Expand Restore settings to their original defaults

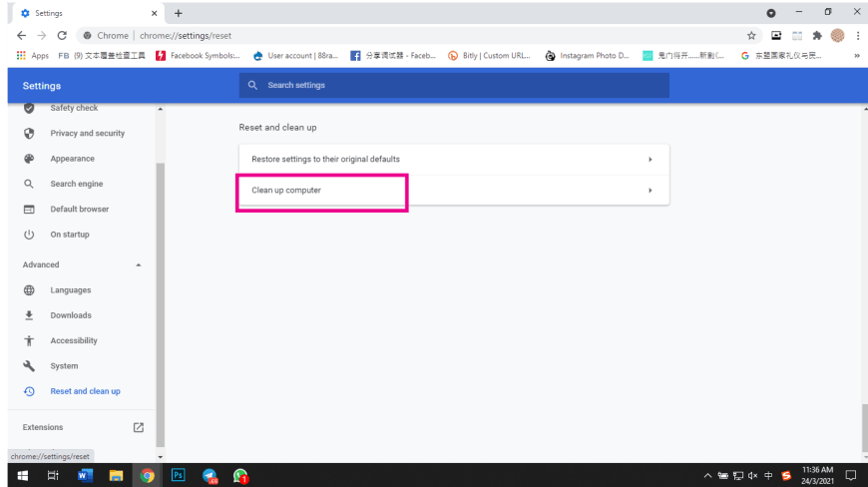[650, 160]
